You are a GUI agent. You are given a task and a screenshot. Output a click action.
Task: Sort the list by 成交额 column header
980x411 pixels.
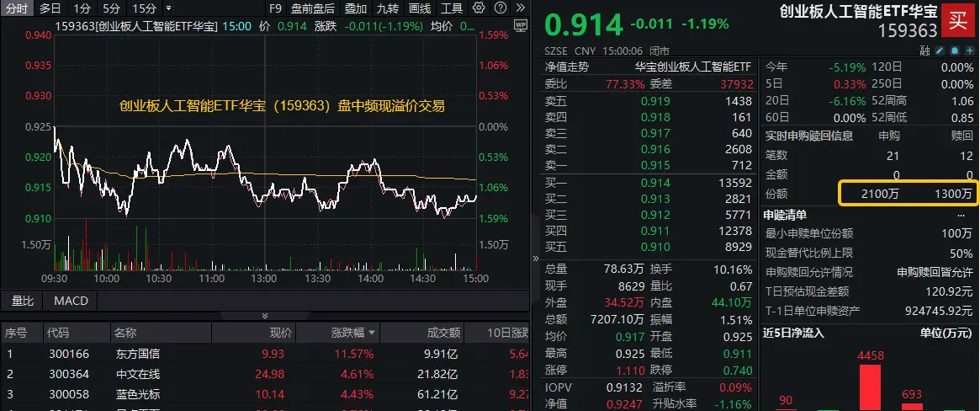coord(446,333)
